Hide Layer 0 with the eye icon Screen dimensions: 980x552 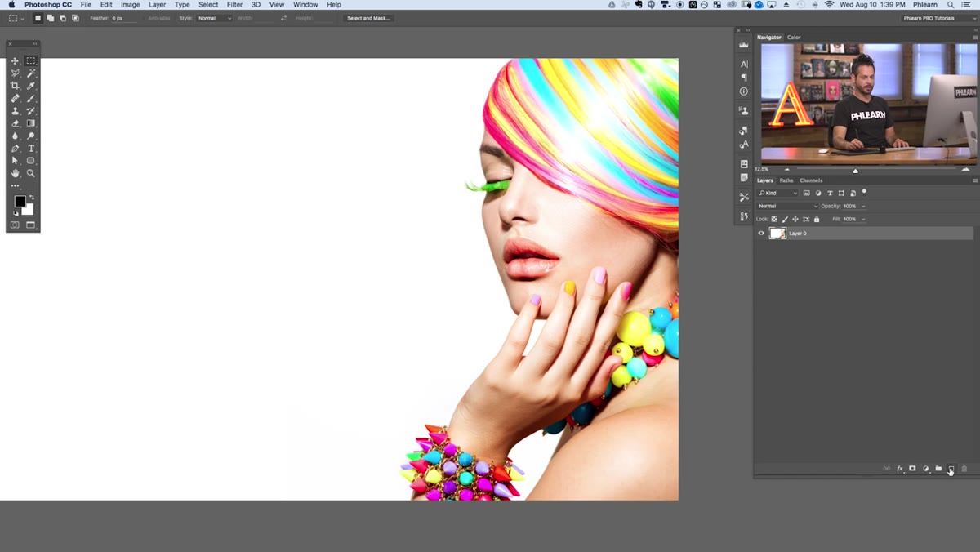(761, 234)
